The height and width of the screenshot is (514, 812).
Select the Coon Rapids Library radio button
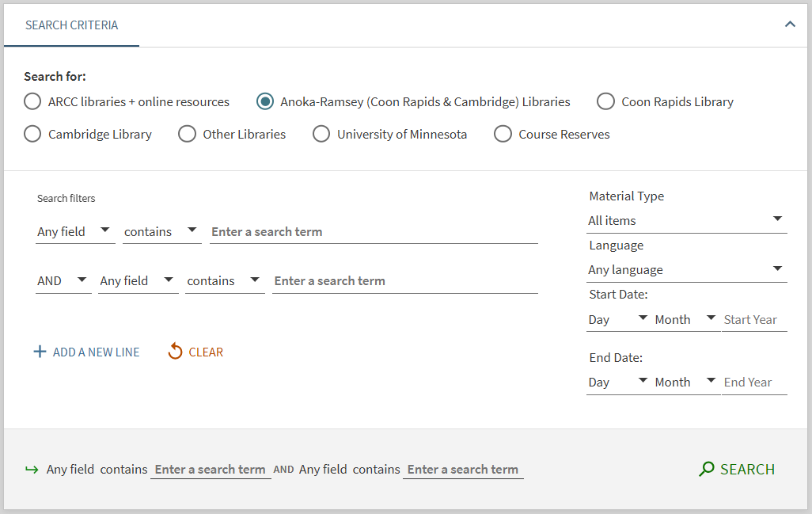[605, 101]
